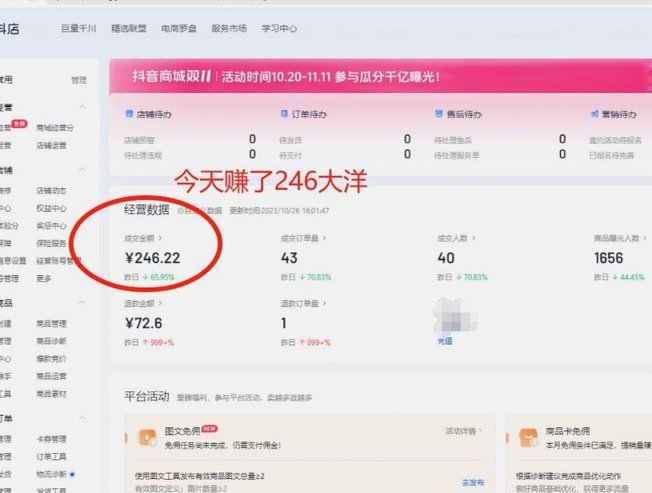
Task: Open 商品曝光人数 metric details arrow
Action: [645, 238]
